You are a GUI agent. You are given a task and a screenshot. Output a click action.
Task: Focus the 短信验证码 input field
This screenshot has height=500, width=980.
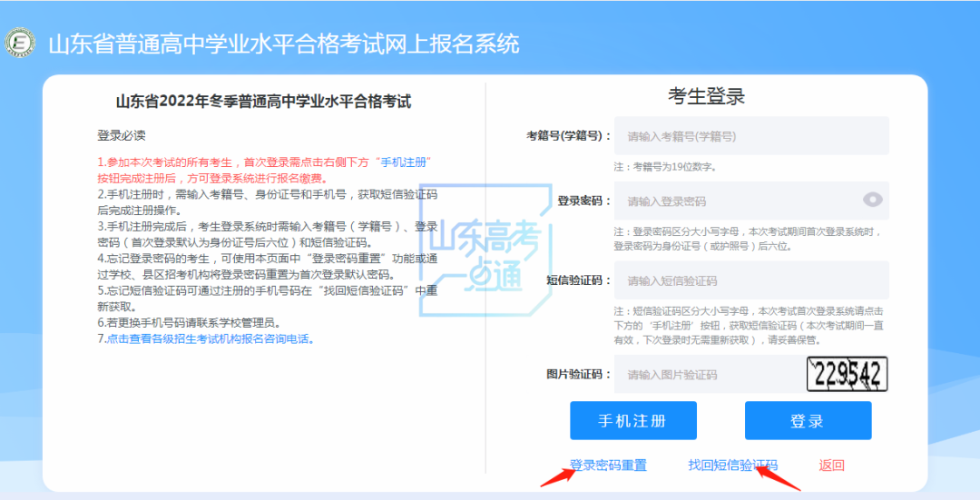pos(751,280)
